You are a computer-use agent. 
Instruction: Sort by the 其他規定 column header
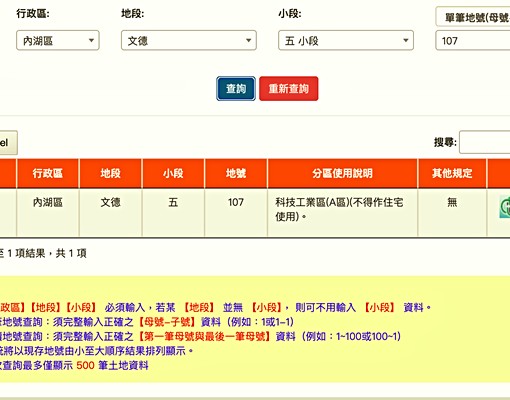point(452,173)
